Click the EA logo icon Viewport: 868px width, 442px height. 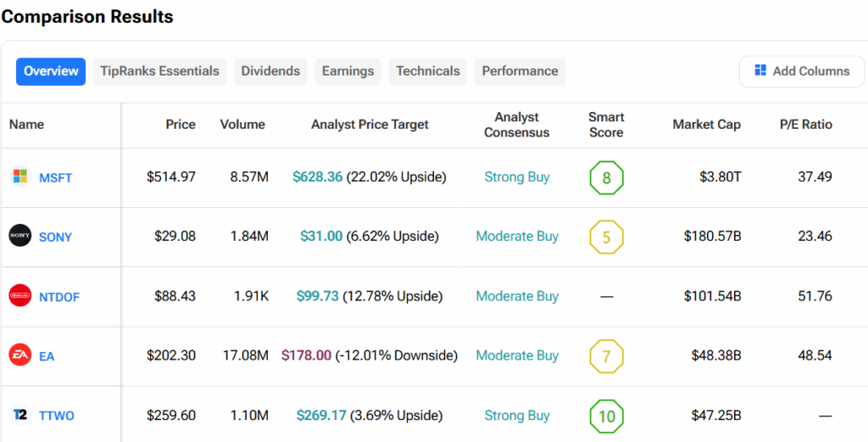[20, 355]
